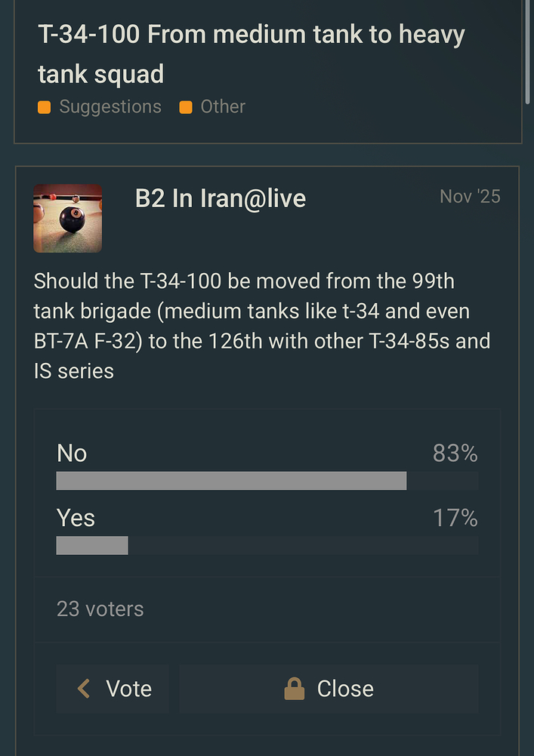The image size is (534, 756).
Task: Click the padlock icon on Close button
Action: click(x=295, y=689)
